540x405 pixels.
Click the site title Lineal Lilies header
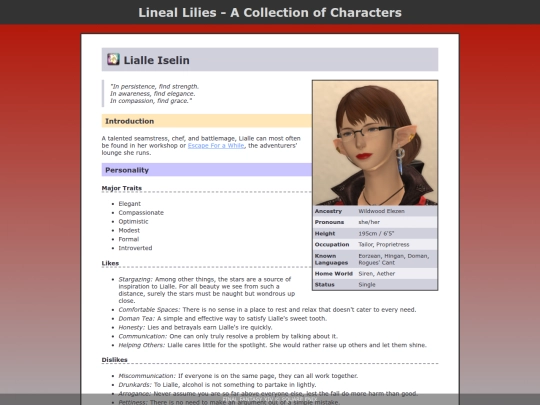[x=270, y=12]
